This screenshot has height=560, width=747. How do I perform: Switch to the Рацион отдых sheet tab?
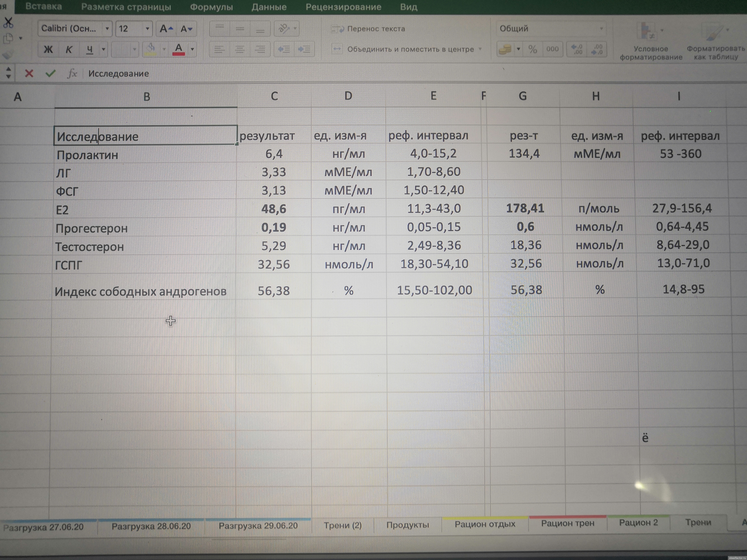point(485,524)
